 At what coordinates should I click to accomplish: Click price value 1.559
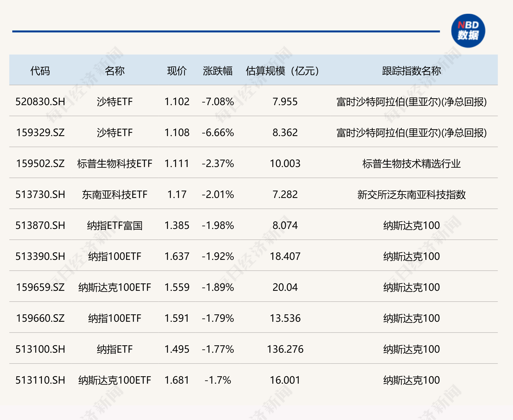(177, 287)
